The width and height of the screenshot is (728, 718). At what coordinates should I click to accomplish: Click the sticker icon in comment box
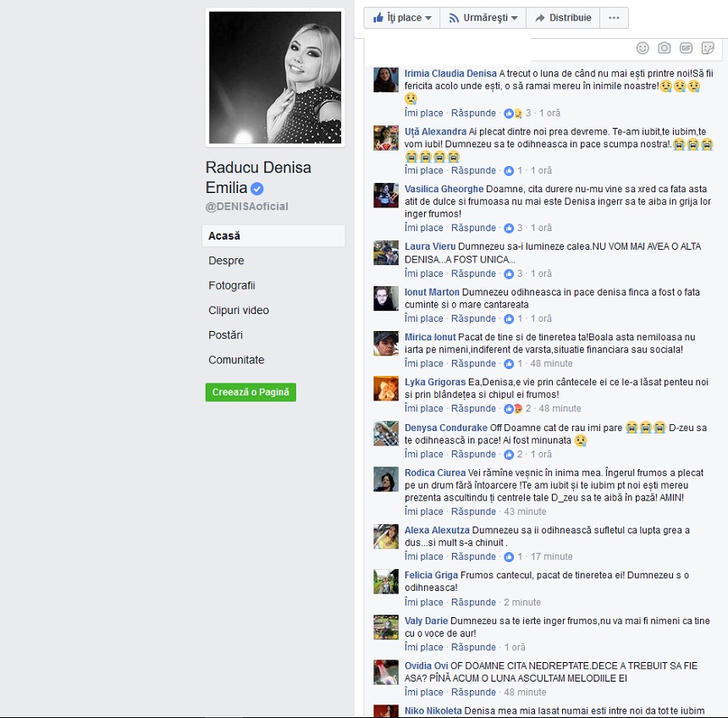pyautogui.click(x=709, y=48)
